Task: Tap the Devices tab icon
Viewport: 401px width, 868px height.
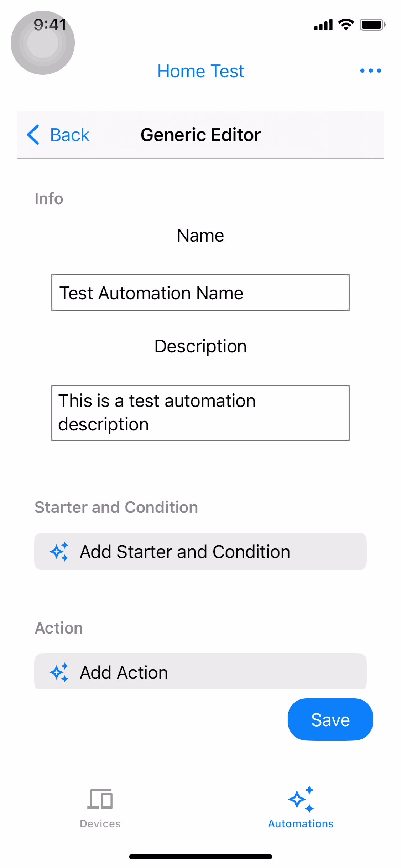Action: click(x=100, y=799)
